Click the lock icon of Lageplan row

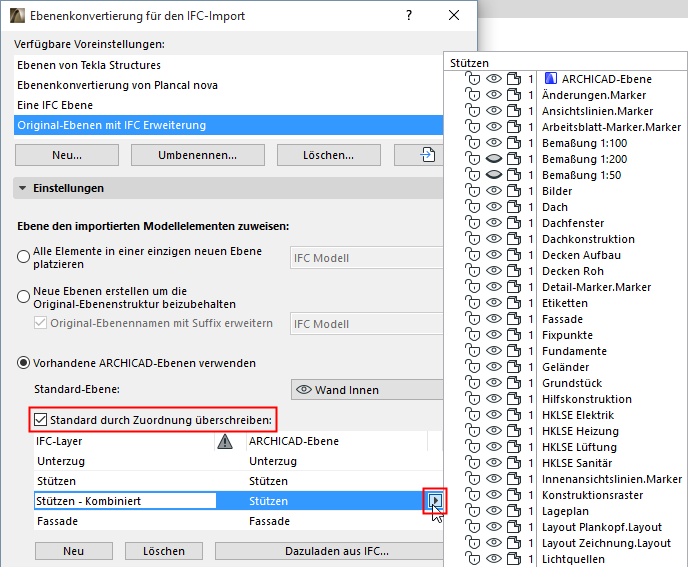pos(473,511)
